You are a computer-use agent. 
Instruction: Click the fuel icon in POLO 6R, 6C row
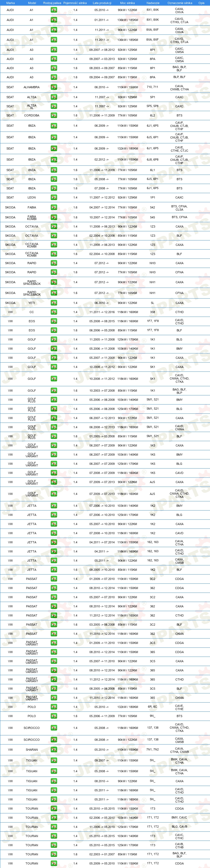(54, 707)
